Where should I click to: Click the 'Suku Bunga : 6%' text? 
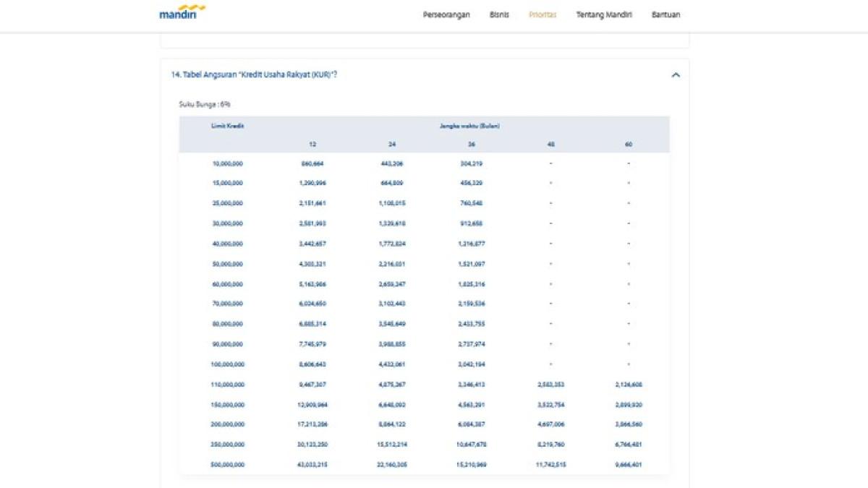click(x=205, y=105)
